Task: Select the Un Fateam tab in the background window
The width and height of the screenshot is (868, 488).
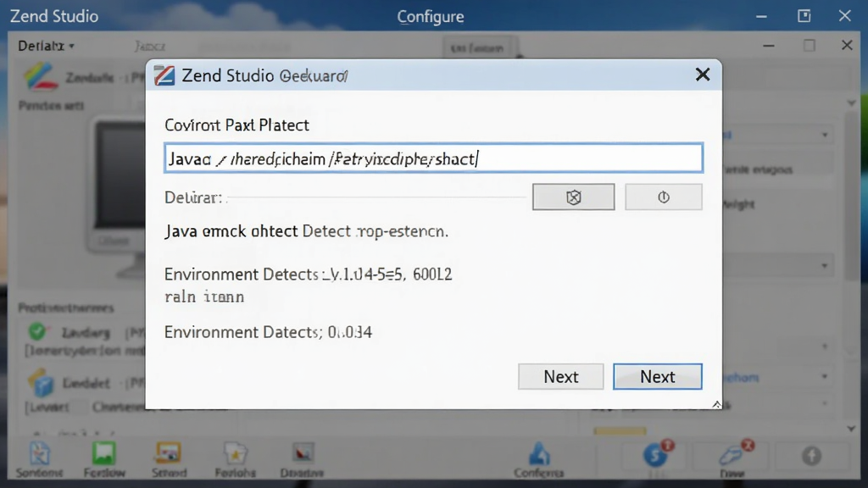Action: pos(478,48)
